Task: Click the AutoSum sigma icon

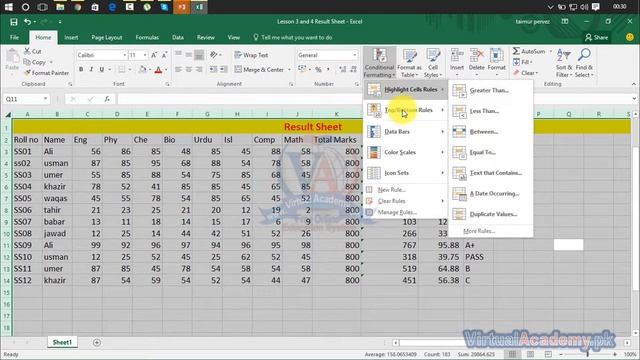Action: point(516,51)
